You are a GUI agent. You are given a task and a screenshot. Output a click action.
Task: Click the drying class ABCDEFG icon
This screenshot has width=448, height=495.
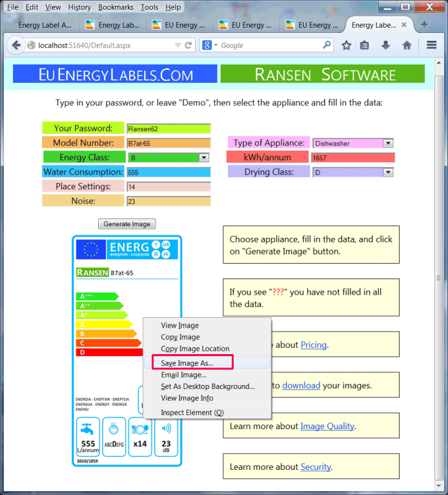pos(114,437)
